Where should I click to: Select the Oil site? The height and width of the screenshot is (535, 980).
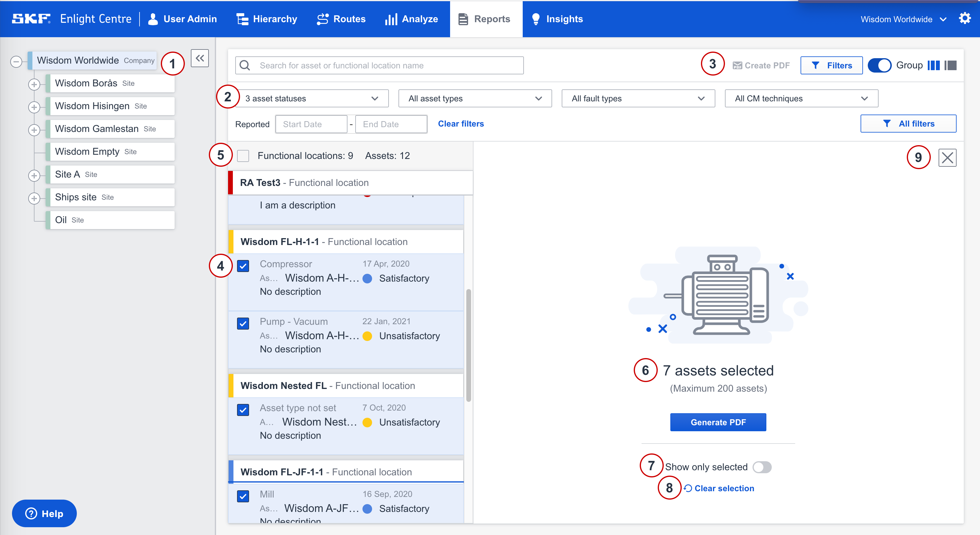pos(110,220)
